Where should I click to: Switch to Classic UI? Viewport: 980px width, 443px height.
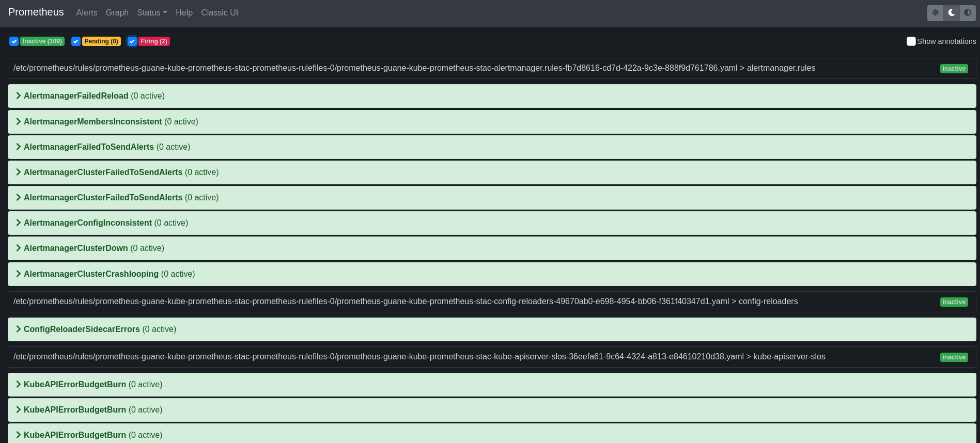point(220,13)
